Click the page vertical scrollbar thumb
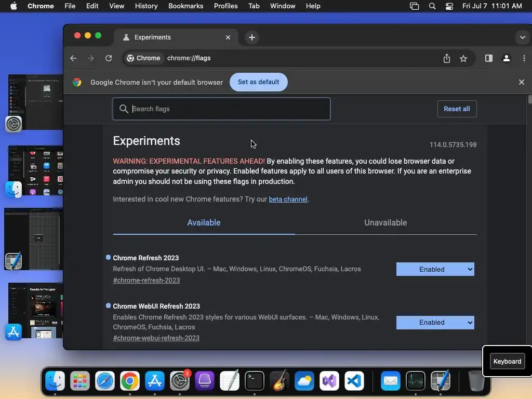Image resolution: width=532 pixels, height=399 pixels. [x=529, y=99]
